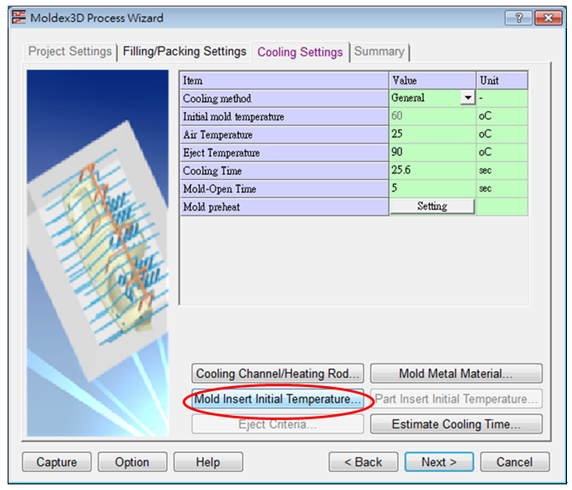Viewport: 572px width, 490px height.
Task: Open Cooling Channel/Heating Rod settings
Action: (278, 373)
